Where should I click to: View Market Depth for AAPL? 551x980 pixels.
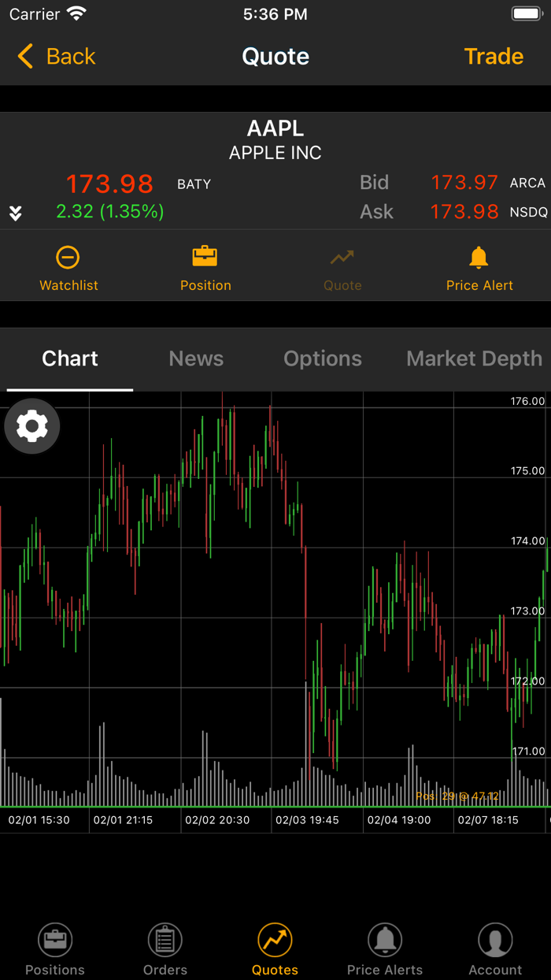pos(474,358)
